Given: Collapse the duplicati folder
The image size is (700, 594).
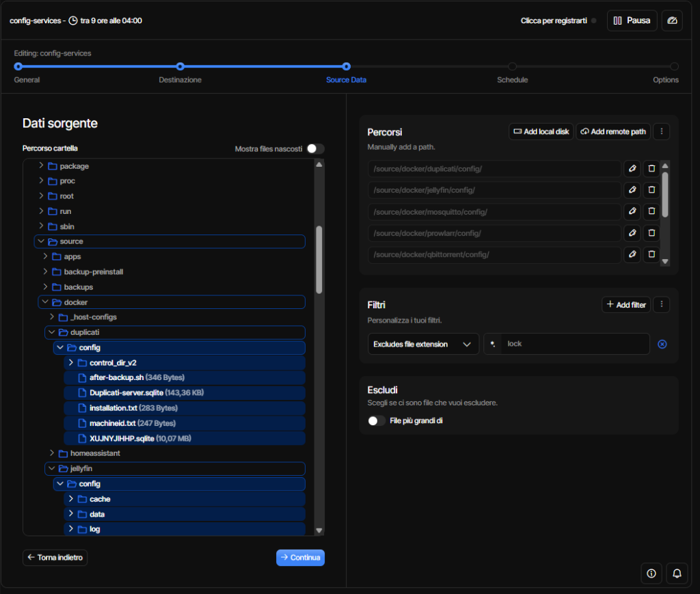Looking at the screenshot, I should pos(52,332).
